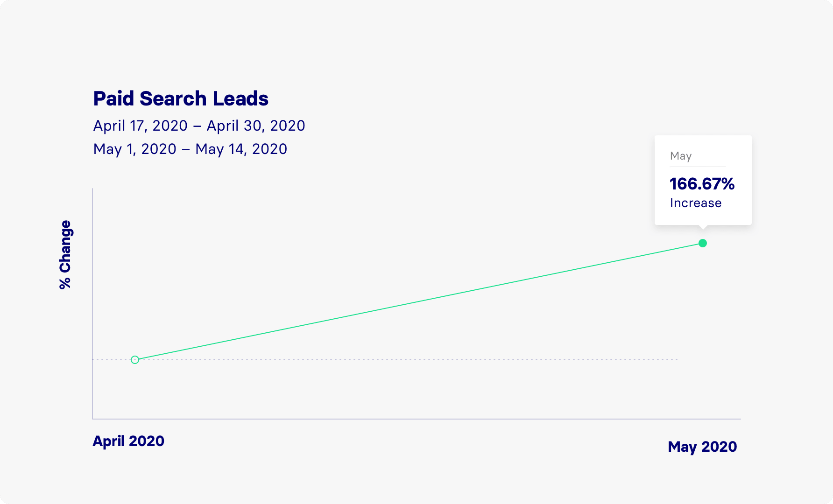Screen dimensions: 833x504
Task: Click the vertical y-axis line
Action: pyautogui.click(x=92, y=280)
